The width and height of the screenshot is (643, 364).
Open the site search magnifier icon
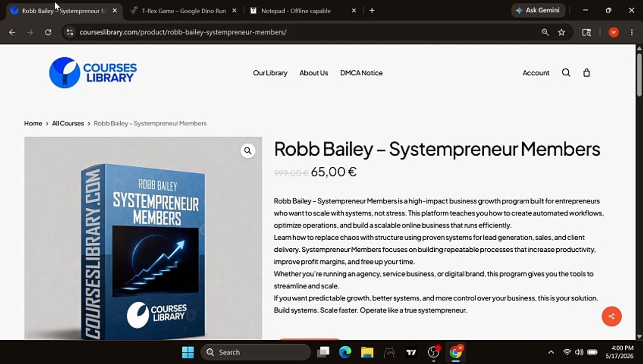coord(566,73)
